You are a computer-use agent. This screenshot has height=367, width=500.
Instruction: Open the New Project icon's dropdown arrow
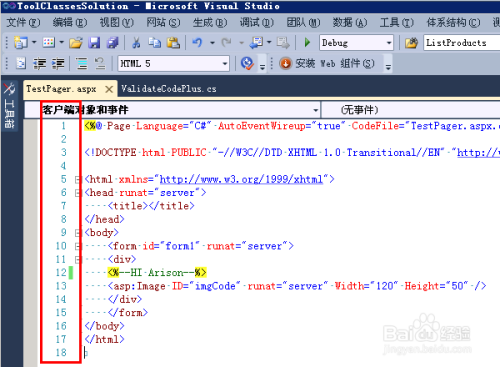click(34, 43)
